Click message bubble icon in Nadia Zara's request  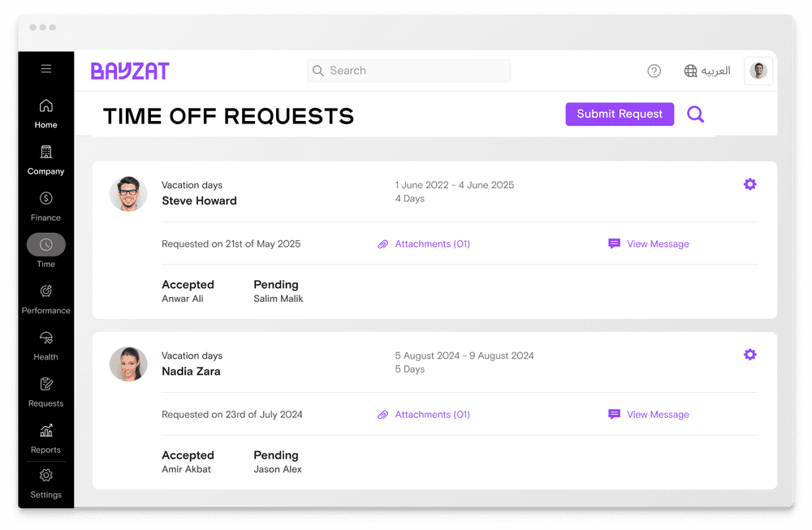(x=614, y=414)
